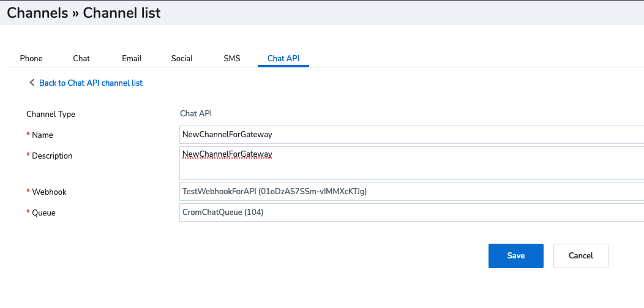Viewport: 644px width, 308px height.
Task: Go to the Social tab
Action: (x=182, y=58)
